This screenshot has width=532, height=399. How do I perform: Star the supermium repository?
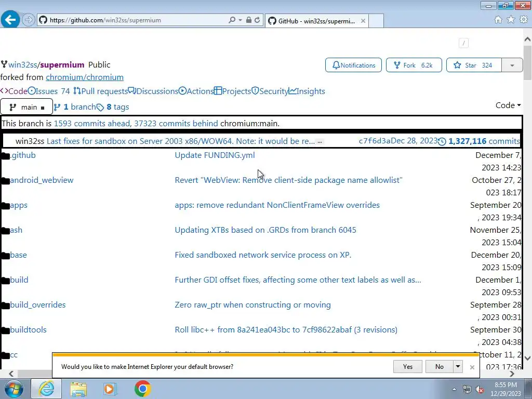[474, 65]
